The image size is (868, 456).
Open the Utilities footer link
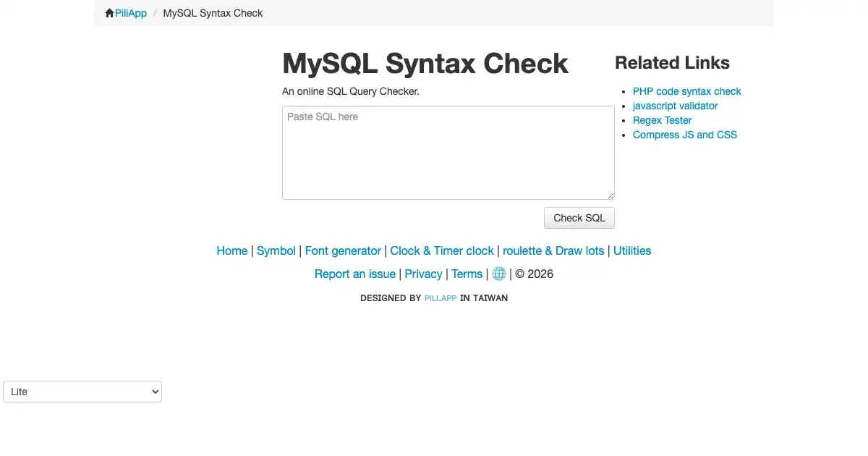632,250
